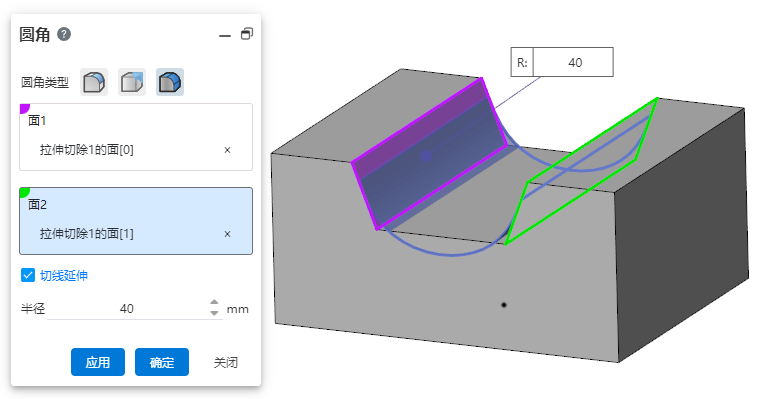Select the magenta highlighted face on model

(429, 153)
